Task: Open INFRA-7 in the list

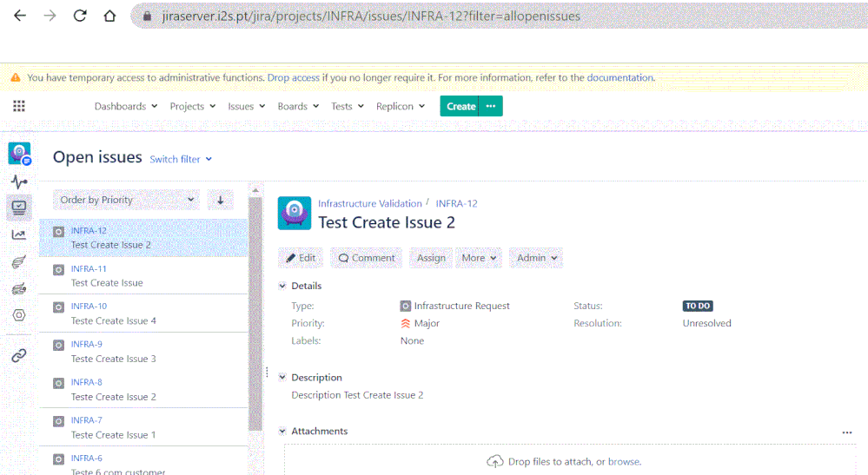Action: point(143,427)
